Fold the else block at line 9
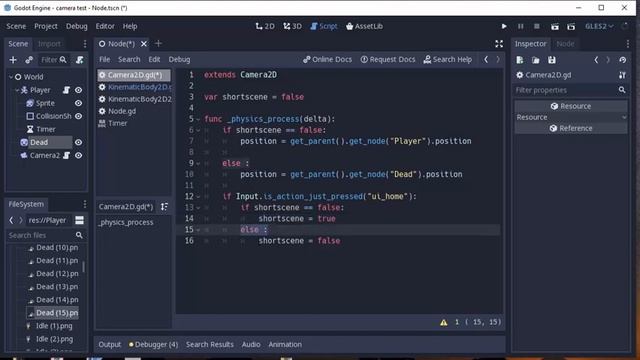Viewport: 640px width, 360px height. point(198,163)
